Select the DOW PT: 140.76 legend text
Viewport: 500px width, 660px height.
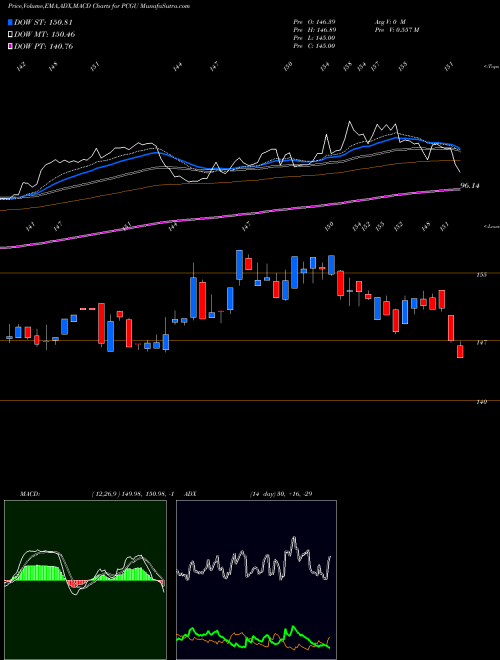pyautogui.click(x=44, y=46)
